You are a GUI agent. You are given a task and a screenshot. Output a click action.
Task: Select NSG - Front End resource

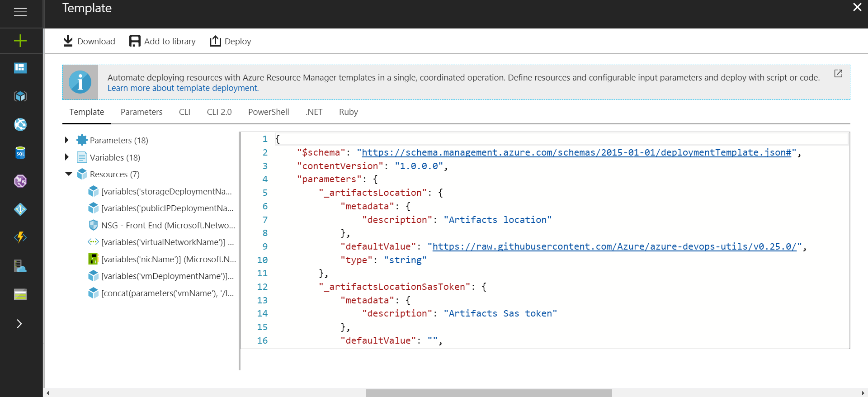[x=168, y=226]
